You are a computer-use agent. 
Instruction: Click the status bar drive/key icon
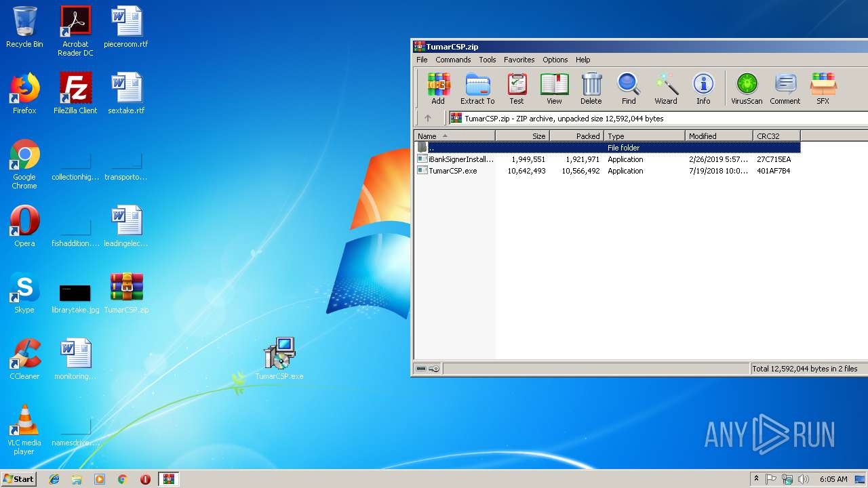coord(428,369)
